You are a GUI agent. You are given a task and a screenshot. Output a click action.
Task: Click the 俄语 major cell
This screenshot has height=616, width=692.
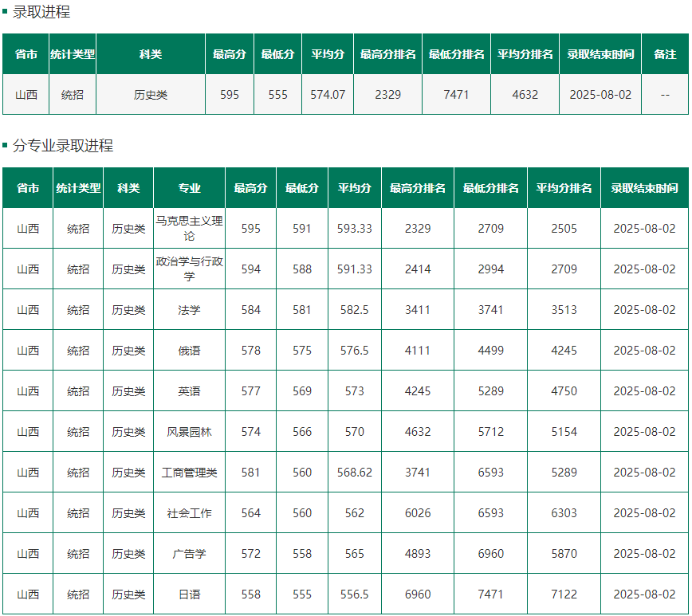[189, 351]
